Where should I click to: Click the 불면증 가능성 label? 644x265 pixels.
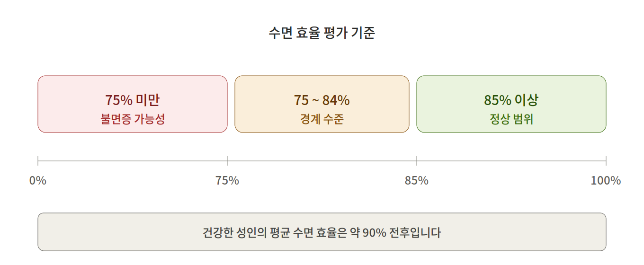(133, 119)
